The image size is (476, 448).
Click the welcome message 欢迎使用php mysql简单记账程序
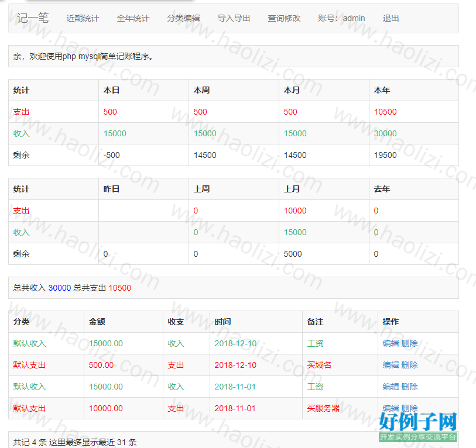pos(83,56)
